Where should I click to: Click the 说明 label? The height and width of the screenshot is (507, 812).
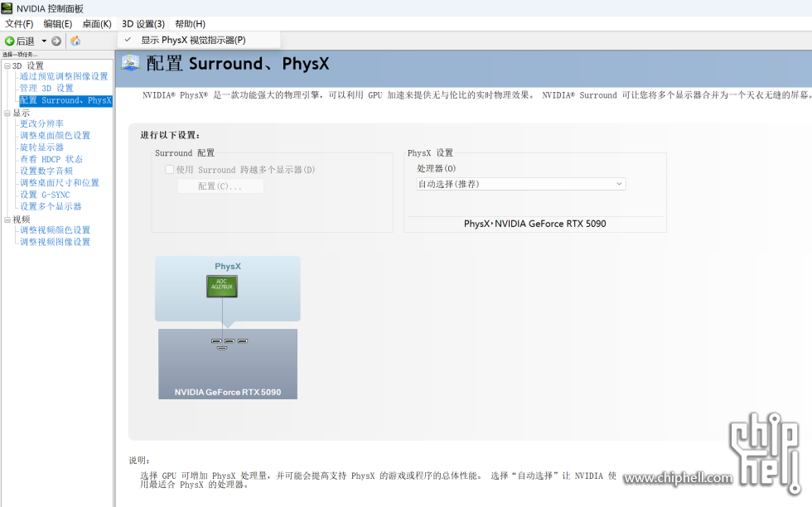click(139, 461)
